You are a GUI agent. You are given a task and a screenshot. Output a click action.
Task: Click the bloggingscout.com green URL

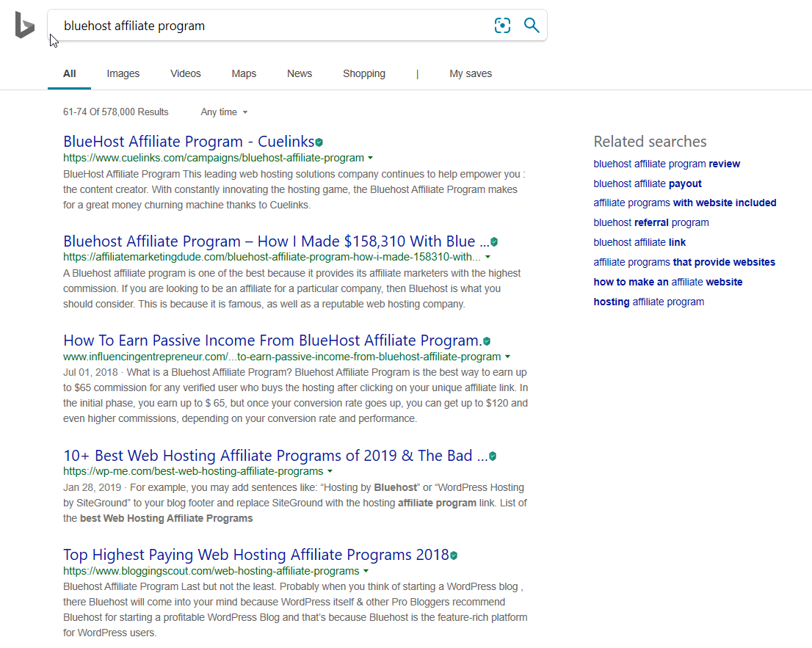211,571
